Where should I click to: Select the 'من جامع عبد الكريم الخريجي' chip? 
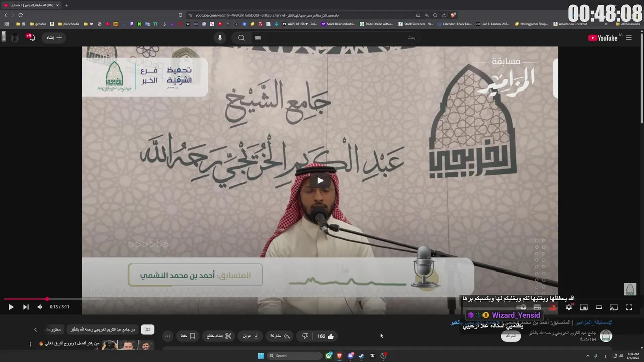point(104,329)
